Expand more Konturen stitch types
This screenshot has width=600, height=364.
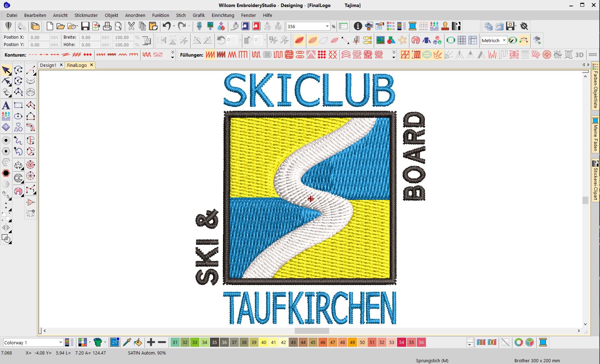click(x=172, y=55)
